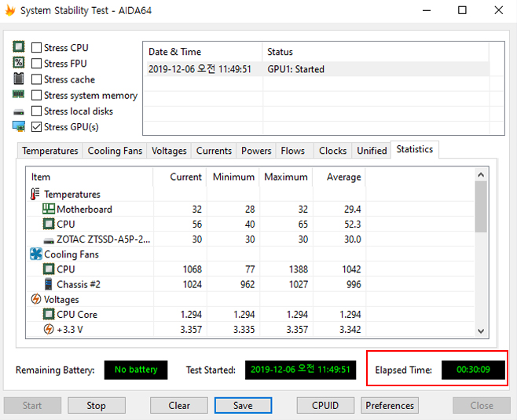Click the Chassis #2 tower icon
517x420 pixels.
click(x=49, y=284)
